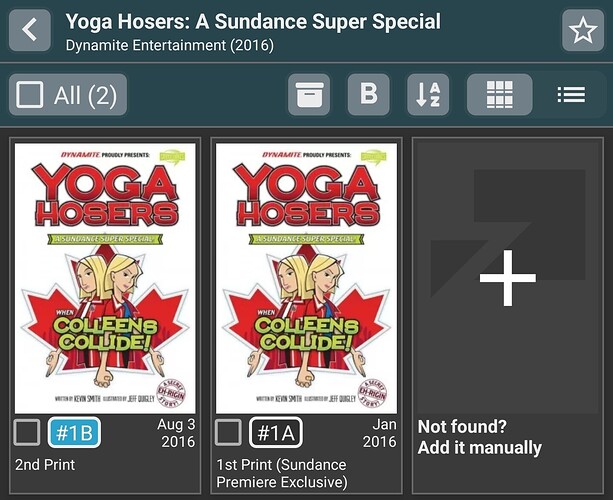Click the B barcode toolbar button

pyautogui.click(x=369, y=95)
